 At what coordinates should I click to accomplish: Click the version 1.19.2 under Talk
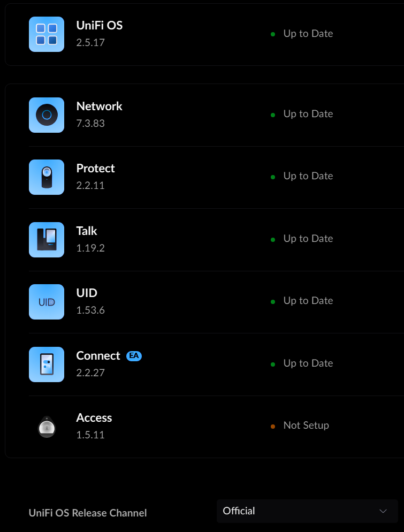coord(91,248)
